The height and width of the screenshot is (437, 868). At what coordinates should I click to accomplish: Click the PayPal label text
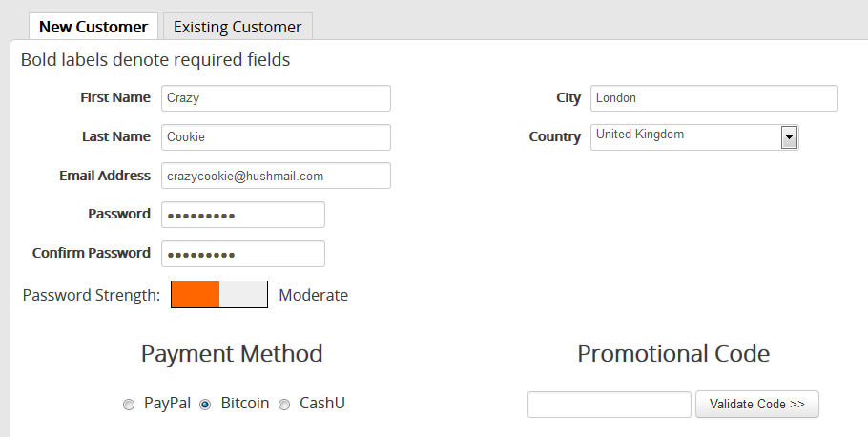(x=167, y=404)
